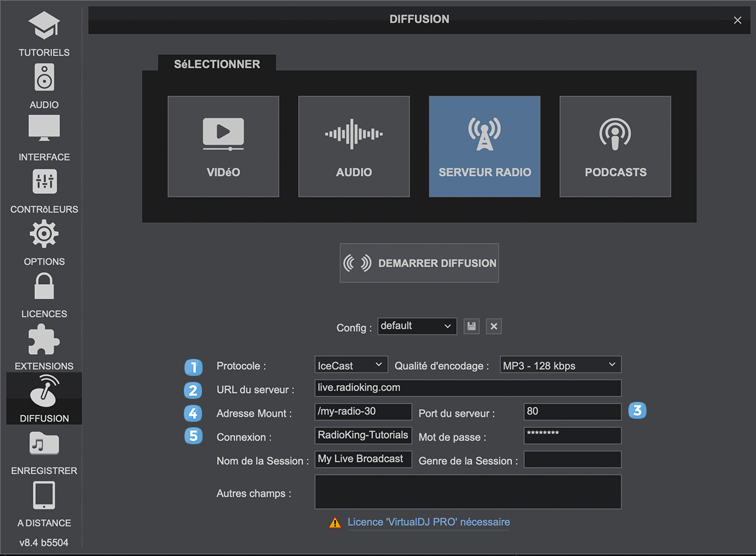Click DEMARRER DIFFUSION to start broadcasting
The width and height of the screenshot is (756, 556).
point(419,263)
